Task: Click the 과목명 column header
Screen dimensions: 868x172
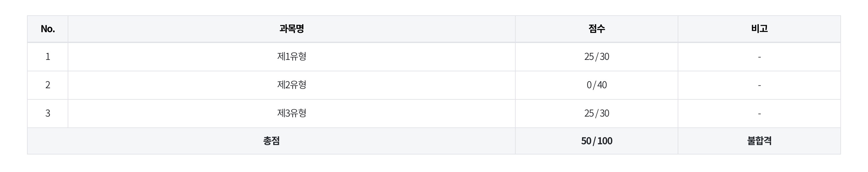Action: (x=291, y=29)
